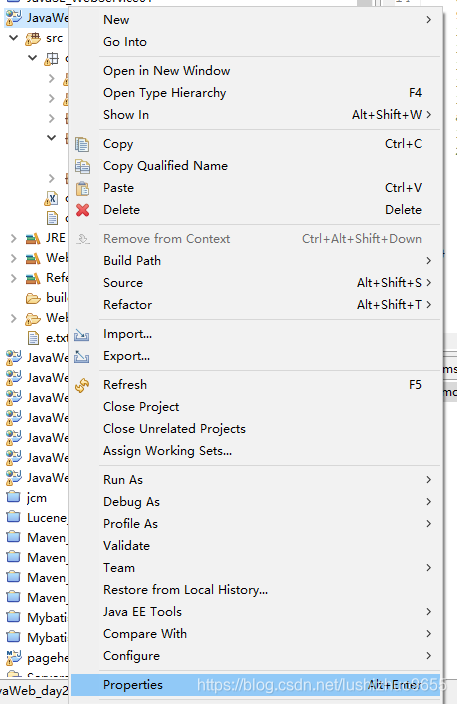Click the Copy Qualified Name icon
Image resolution: width=457 pixels, height=704 pixels.
click(x=82, y=166)
